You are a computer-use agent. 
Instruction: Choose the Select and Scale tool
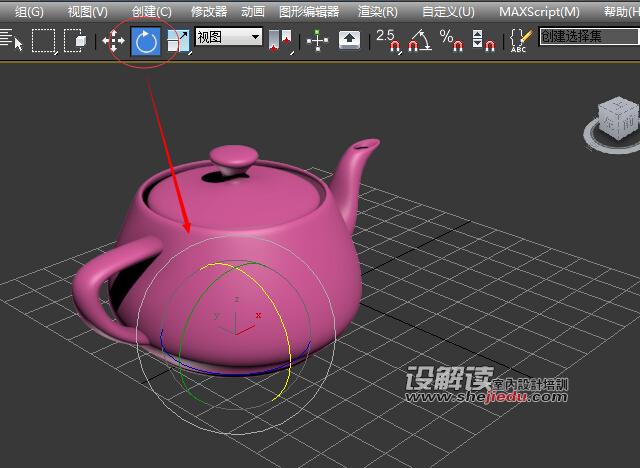(x=178, y=41)
